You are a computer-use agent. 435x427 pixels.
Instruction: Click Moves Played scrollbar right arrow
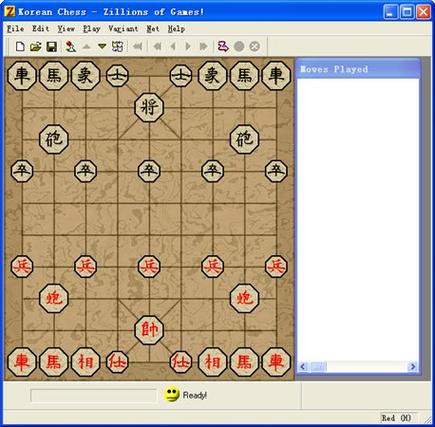click(x=413, y=367)
